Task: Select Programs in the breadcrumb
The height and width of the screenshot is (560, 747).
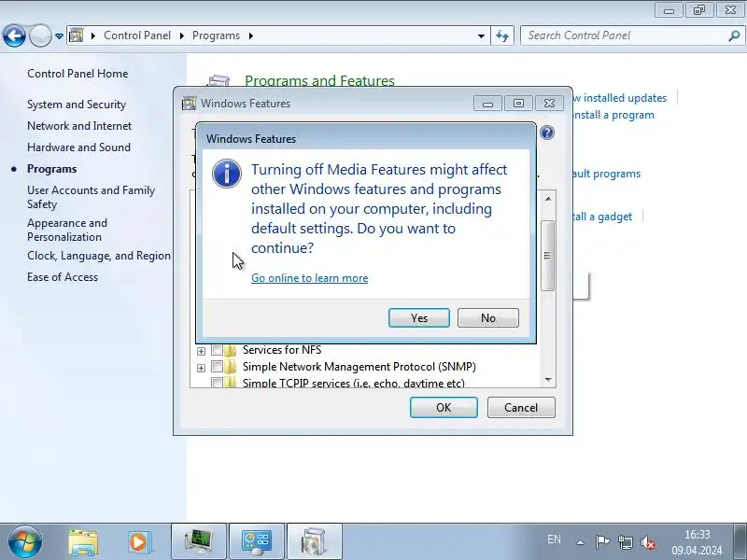Action: pos(216,35)
